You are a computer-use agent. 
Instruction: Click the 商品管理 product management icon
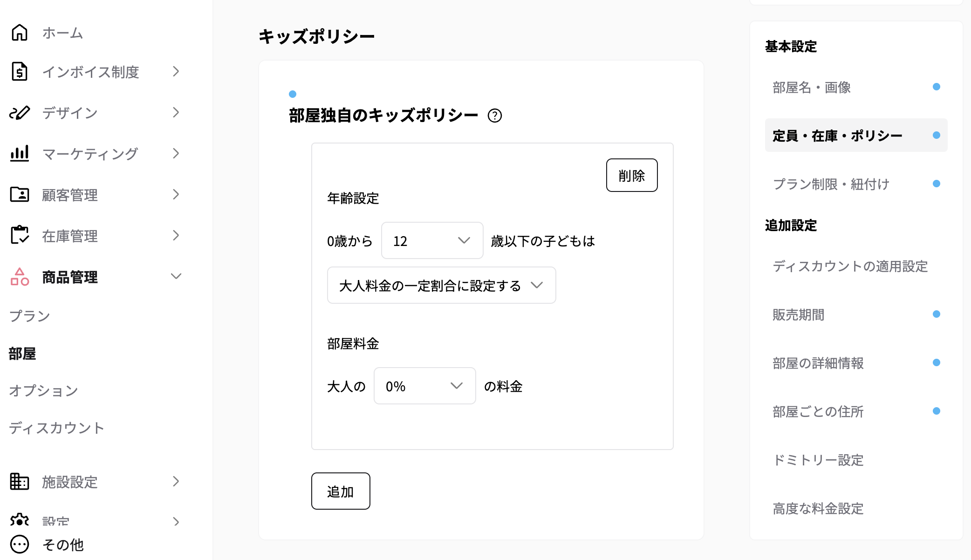(x=19, y=277)
